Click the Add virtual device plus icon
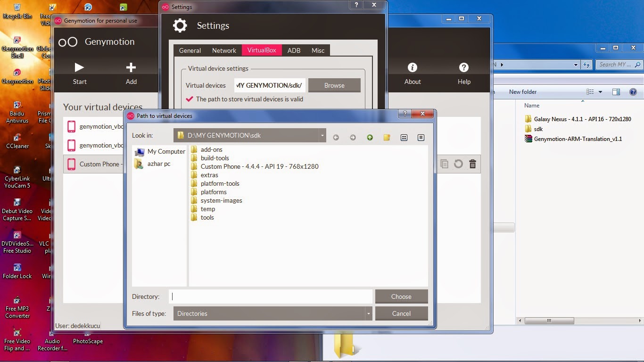Image resolution: width=644 pixels, height=362 pixels. (x=131, y=68)
